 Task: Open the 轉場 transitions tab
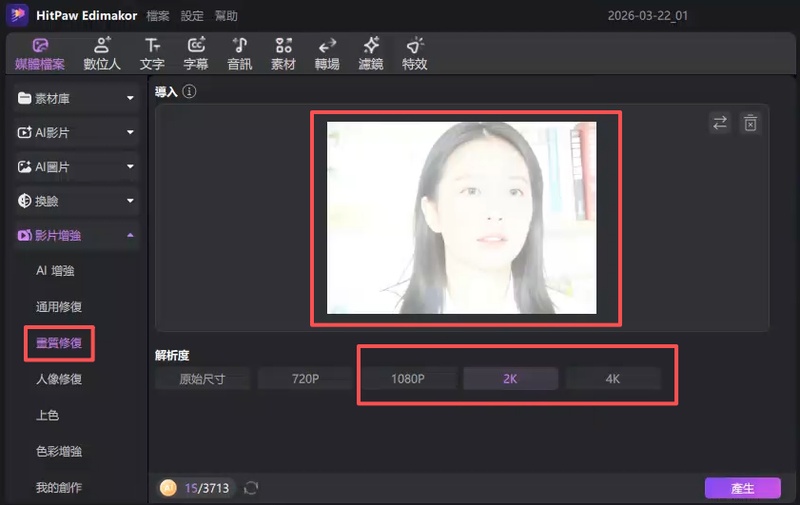(327, 54)
